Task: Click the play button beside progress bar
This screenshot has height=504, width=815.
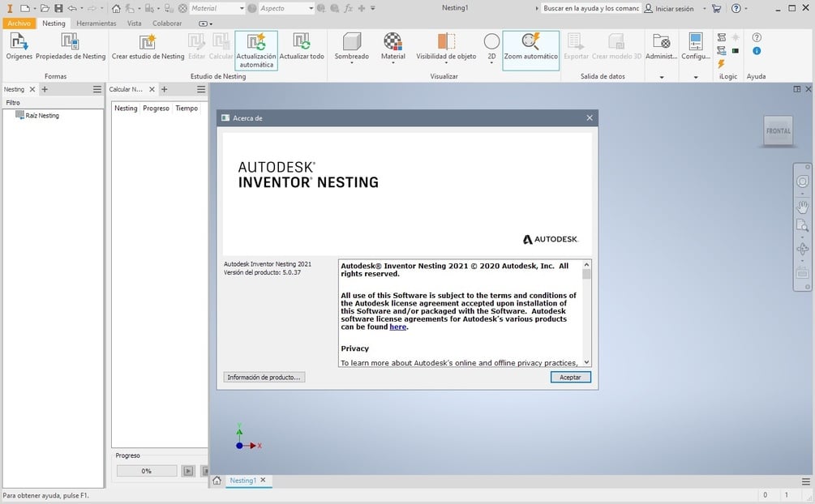Action: [x=188, y=471]
